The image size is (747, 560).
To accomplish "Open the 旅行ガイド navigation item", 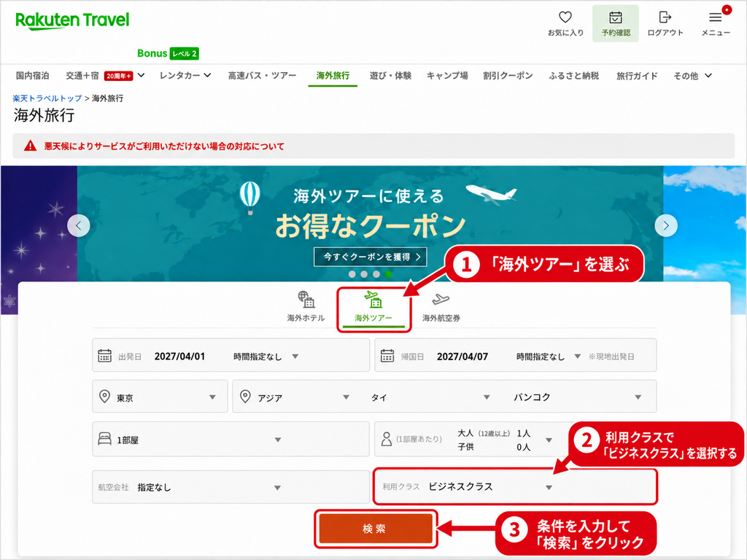I will 636,76.
